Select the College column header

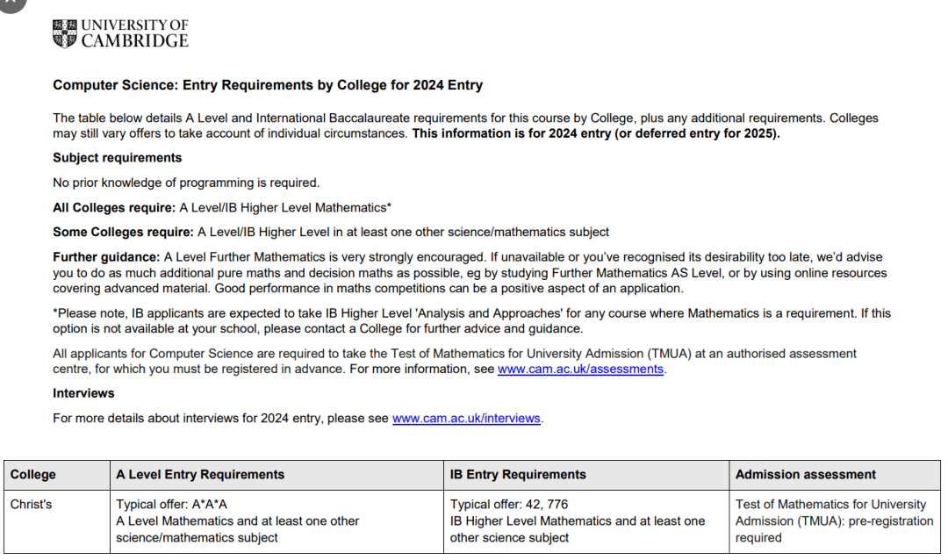click(x=57, y=475)
